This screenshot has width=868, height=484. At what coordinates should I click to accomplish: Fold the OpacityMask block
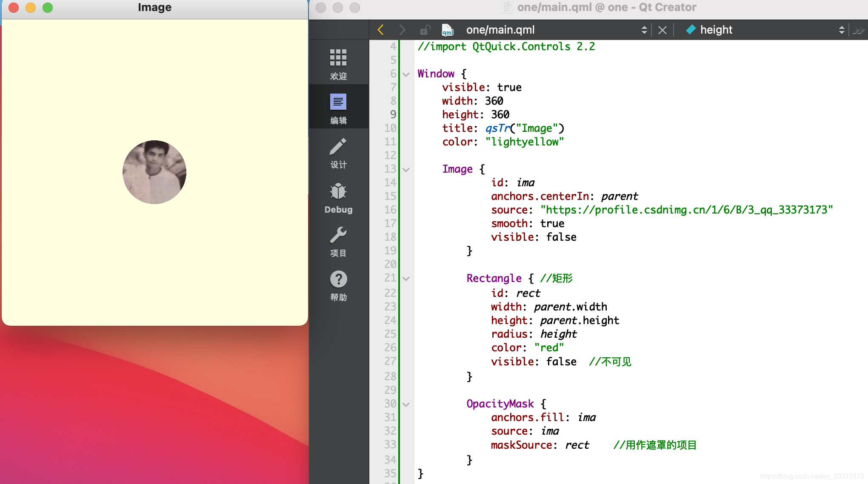[x=406, y=404]
